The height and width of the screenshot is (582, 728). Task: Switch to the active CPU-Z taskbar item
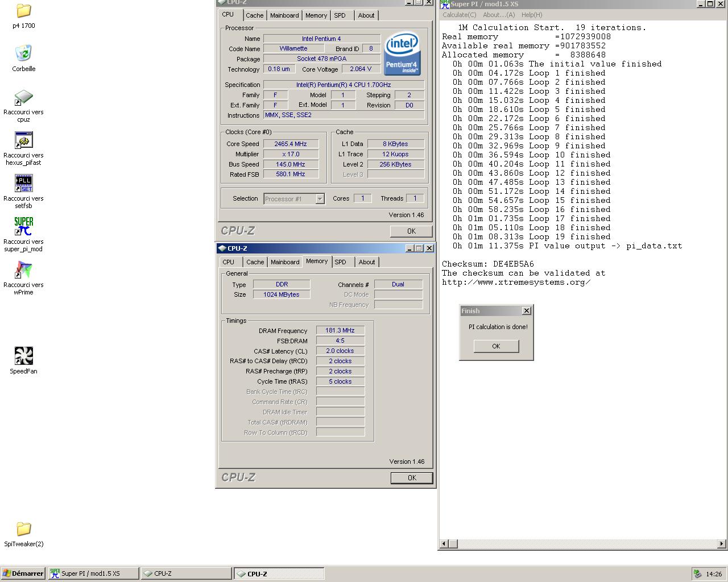coord(279,573)
